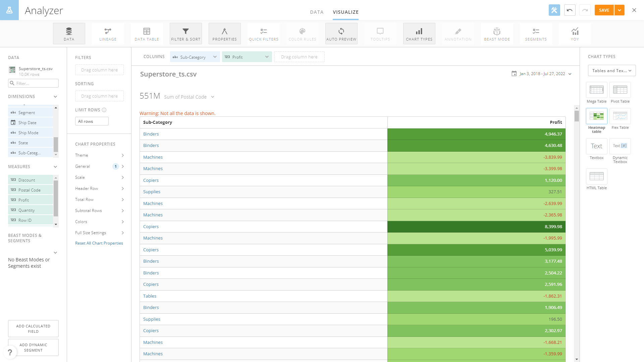Open the Tables and Text chart category dropdown

[611, 70]
